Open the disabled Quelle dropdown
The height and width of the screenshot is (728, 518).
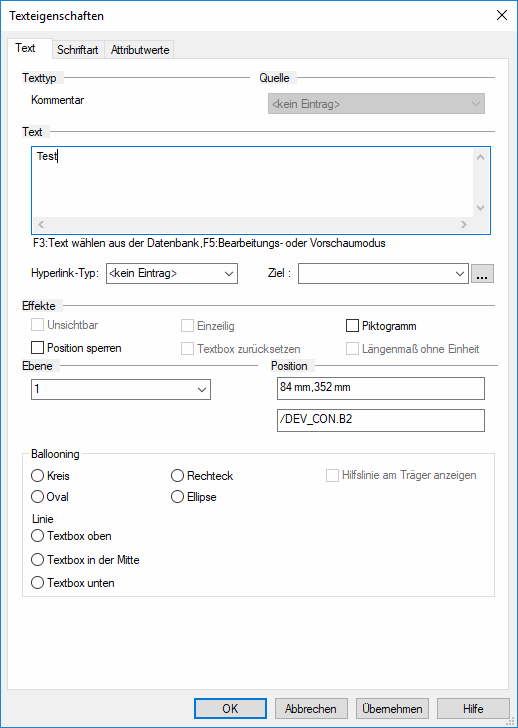click(376, 104)
